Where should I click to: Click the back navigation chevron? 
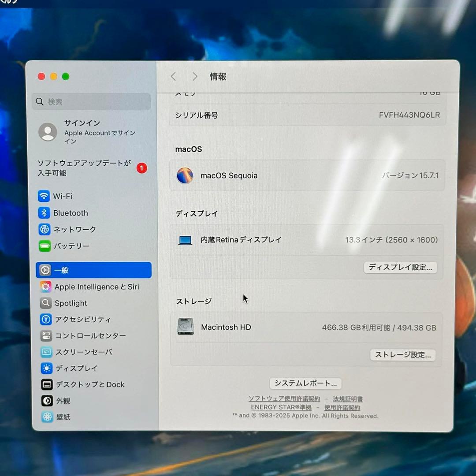click(x=173, y=76)
